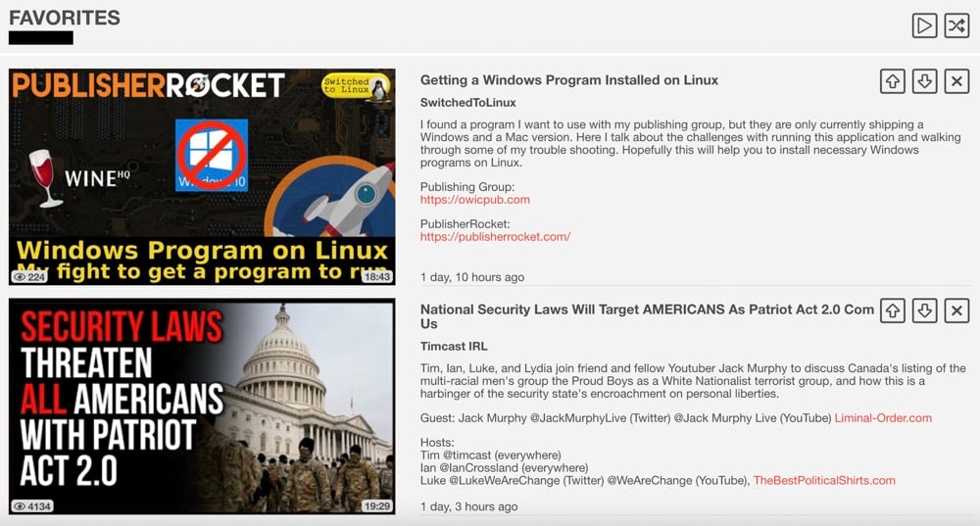The image size is (980, 526).
Task: Click the 'Hosts:' label
Action: 437,443
